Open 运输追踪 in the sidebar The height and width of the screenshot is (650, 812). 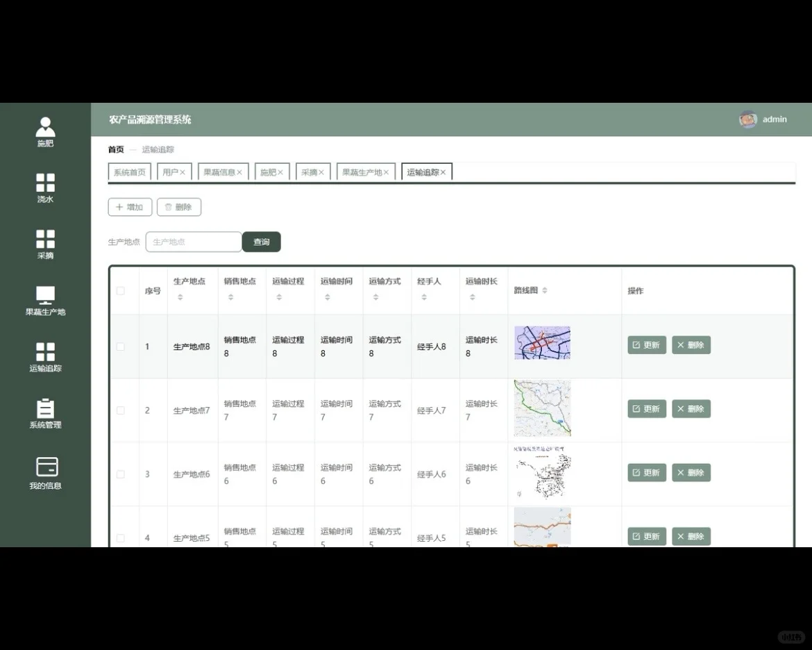click(45, 358)
